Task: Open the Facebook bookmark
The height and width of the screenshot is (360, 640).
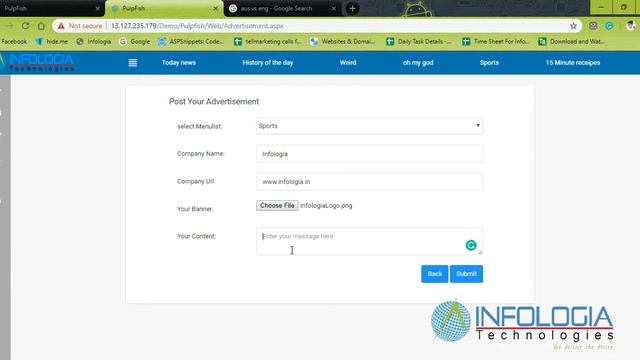Action: click(14, 41)
